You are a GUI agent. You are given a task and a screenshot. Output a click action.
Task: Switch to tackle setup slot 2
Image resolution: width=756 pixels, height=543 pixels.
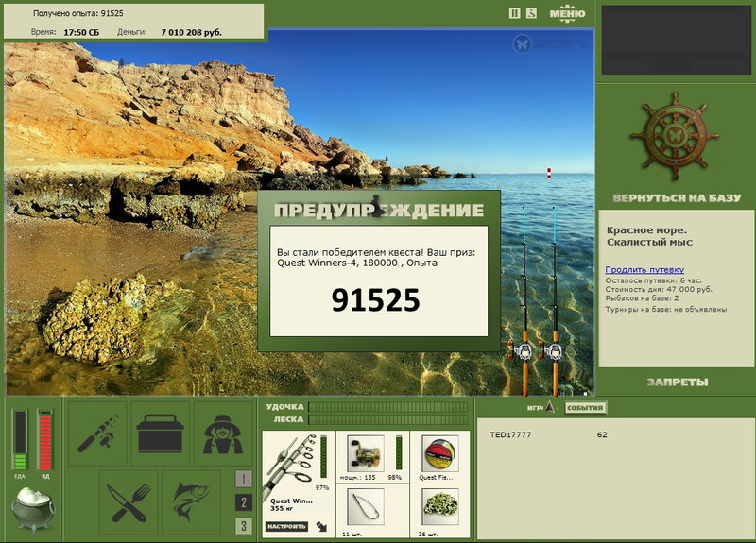[243, 502]
